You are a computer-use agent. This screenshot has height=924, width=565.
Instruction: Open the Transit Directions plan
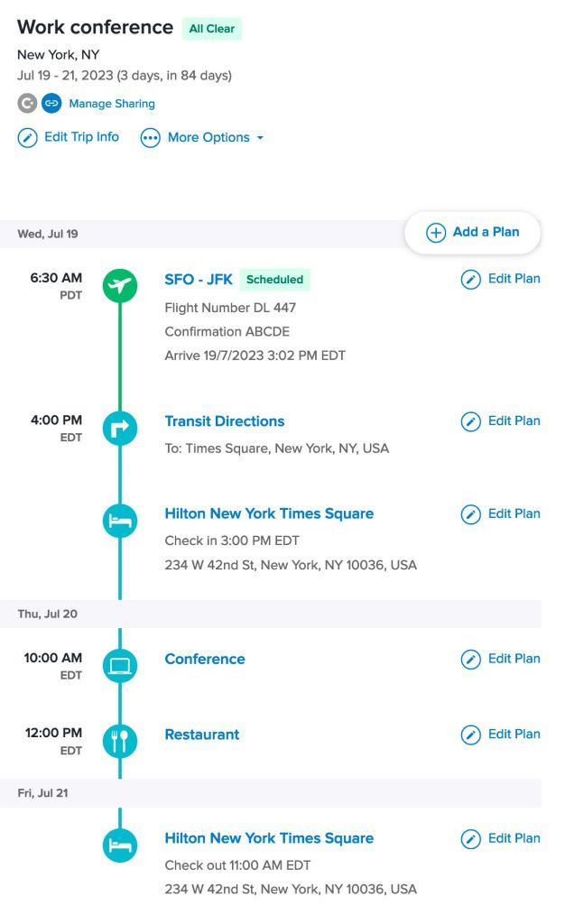click(x=224, y=421)
